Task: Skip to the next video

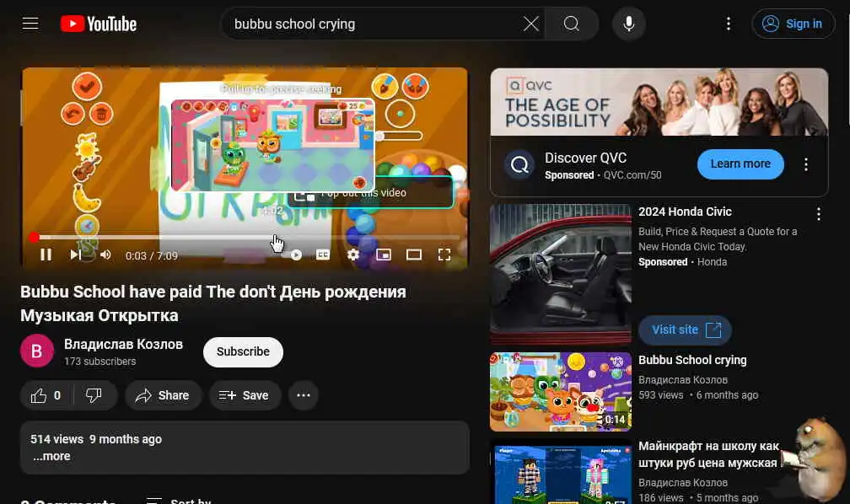Action: [75, 255]
